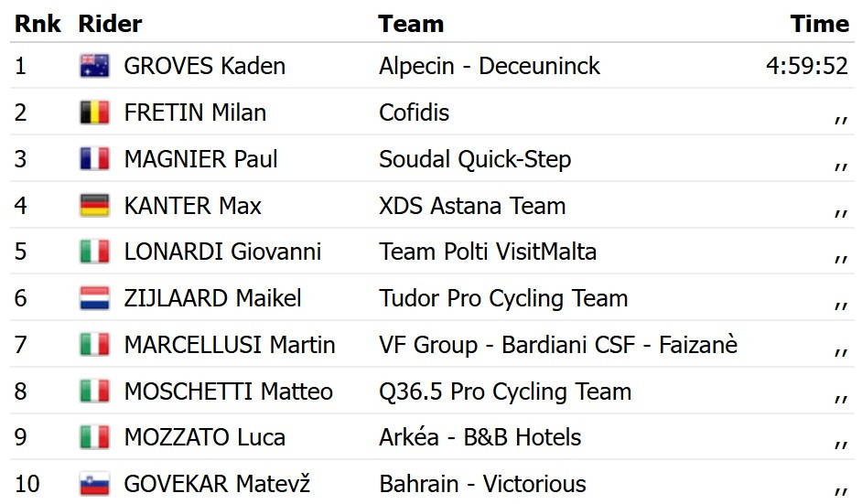This screenshot has height=504, width=862.
Task: Click the Belgian flag beside FRETIN Milan
Action: 94,113
